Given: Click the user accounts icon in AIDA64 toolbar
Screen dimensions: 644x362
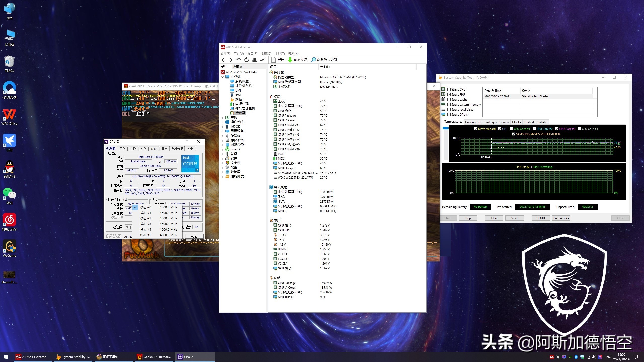Looking at the screenshot, I should pos(254,60).
